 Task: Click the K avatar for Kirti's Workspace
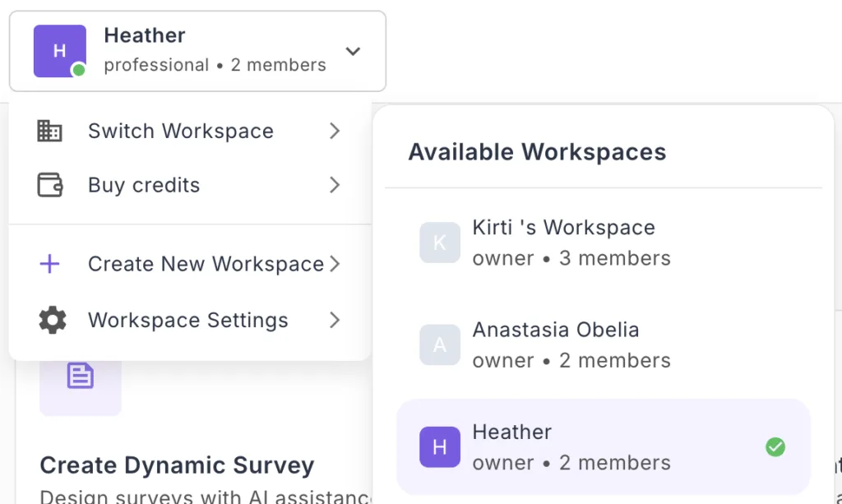439,243
